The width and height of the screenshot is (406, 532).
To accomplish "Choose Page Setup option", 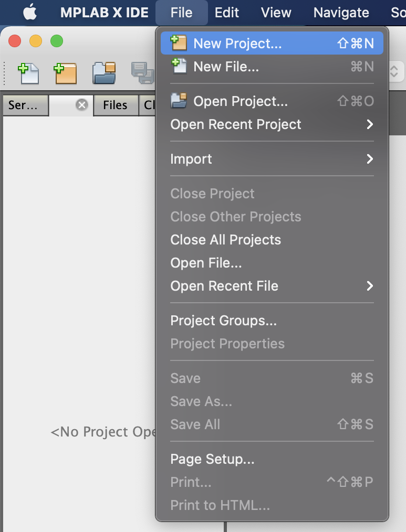I will [x=212, y=459].
